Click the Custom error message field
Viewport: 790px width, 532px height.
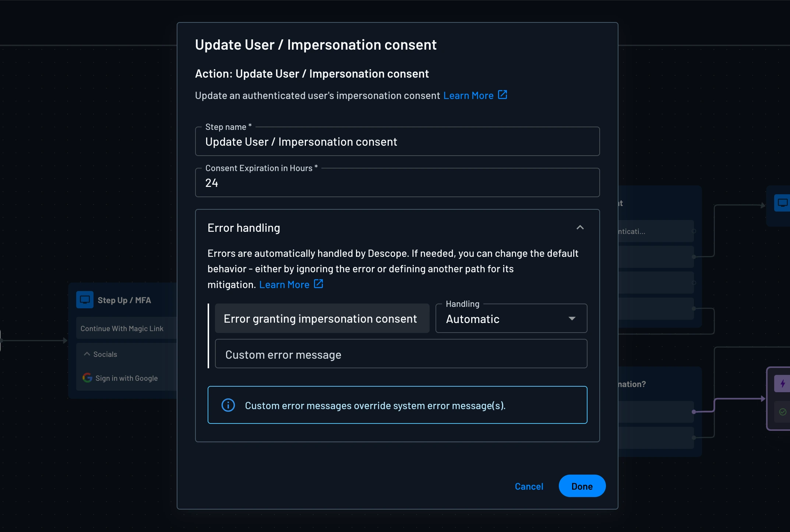pyautogui.click(x=401, y=354)
